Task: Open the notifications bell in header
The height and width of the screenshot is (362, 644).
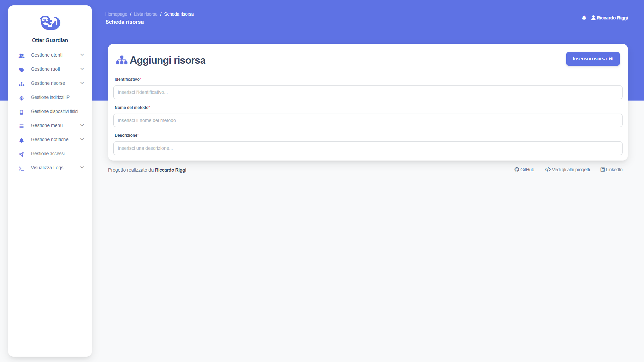Action: [x=584, y=18]
